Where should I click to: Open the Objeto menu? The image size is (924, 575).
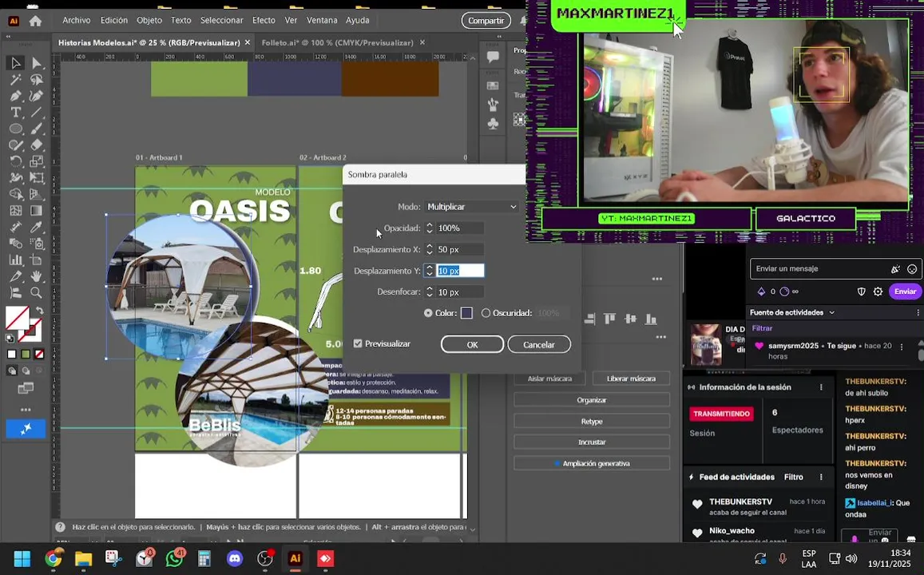coord(149,20)
